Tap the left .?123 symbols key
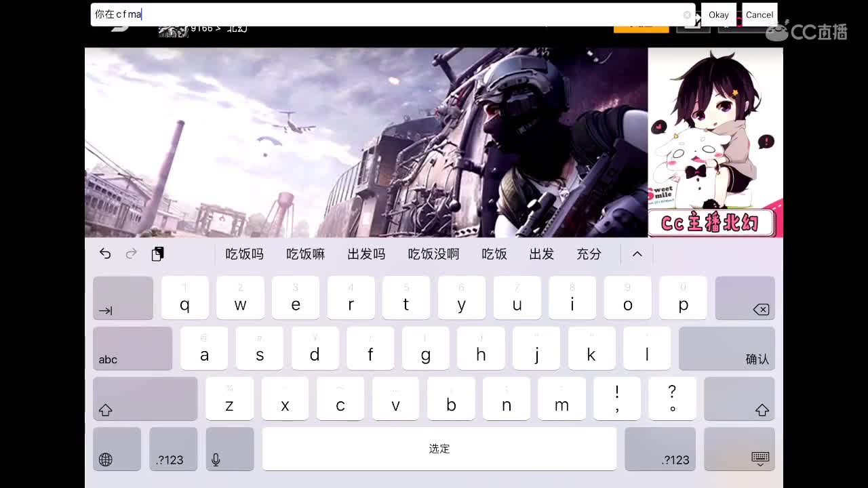The image size is (868, 488). coord(173,449)
